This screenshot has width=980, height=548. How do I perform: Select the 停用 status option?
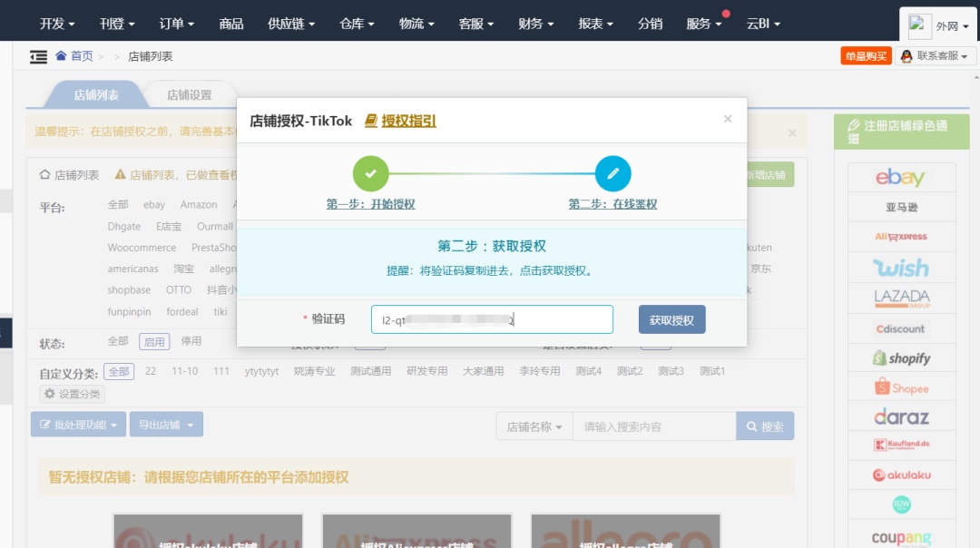[193, 343]
